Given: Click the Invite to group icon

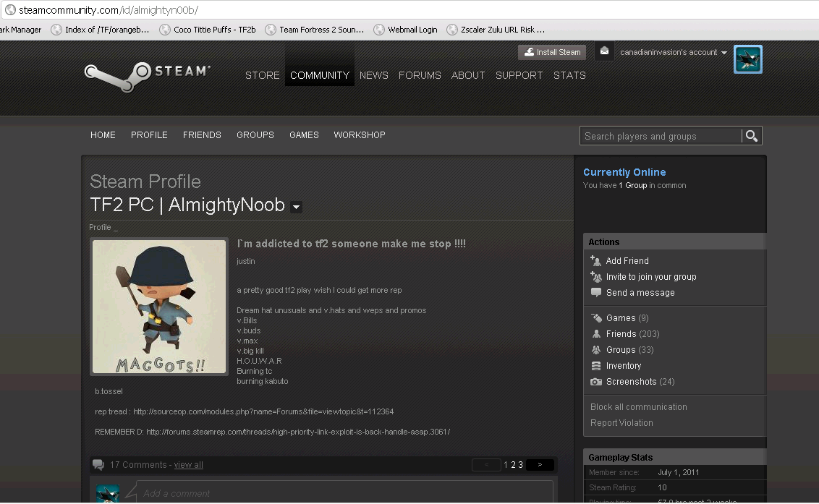Looking at the screenshot, I should [595, 276].
